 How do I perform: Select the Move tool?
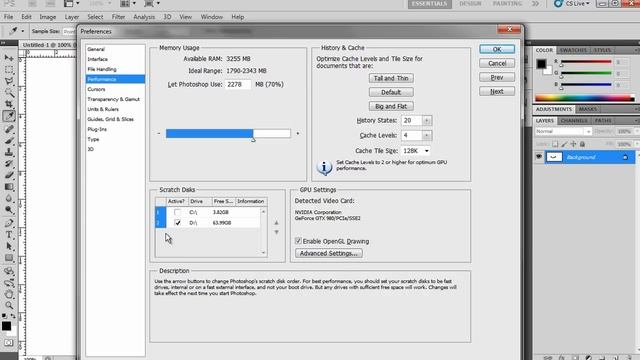click(x=9, y=58)
